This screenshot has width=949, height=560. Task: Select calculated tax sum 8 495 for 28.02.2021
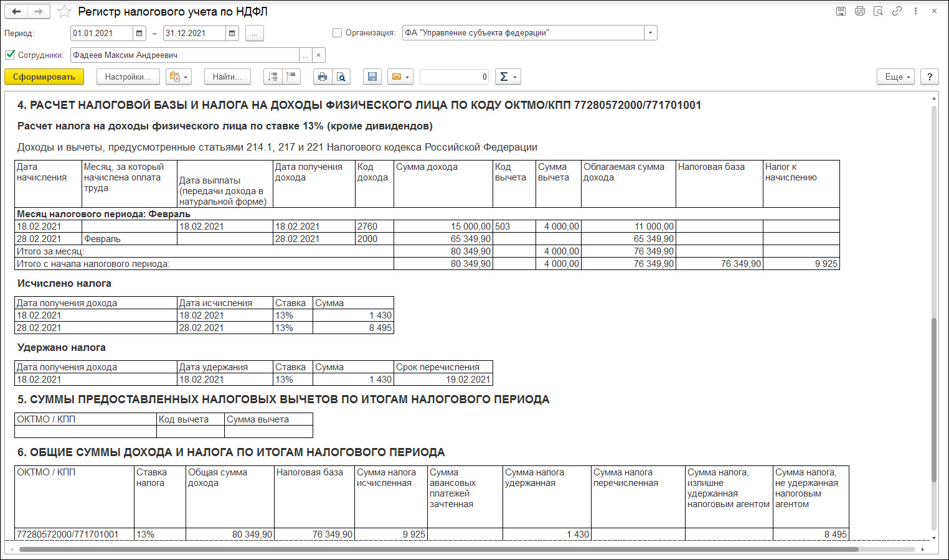353,328
